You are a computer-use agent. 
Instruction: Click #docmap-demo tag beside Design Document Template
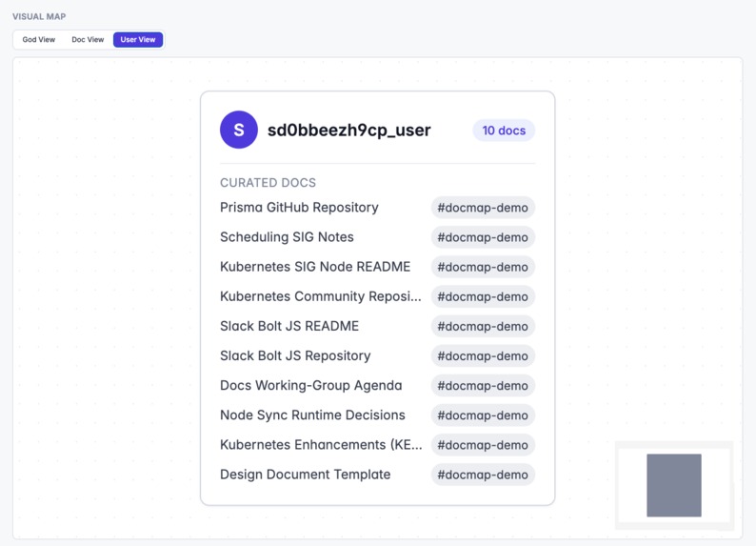483,475
